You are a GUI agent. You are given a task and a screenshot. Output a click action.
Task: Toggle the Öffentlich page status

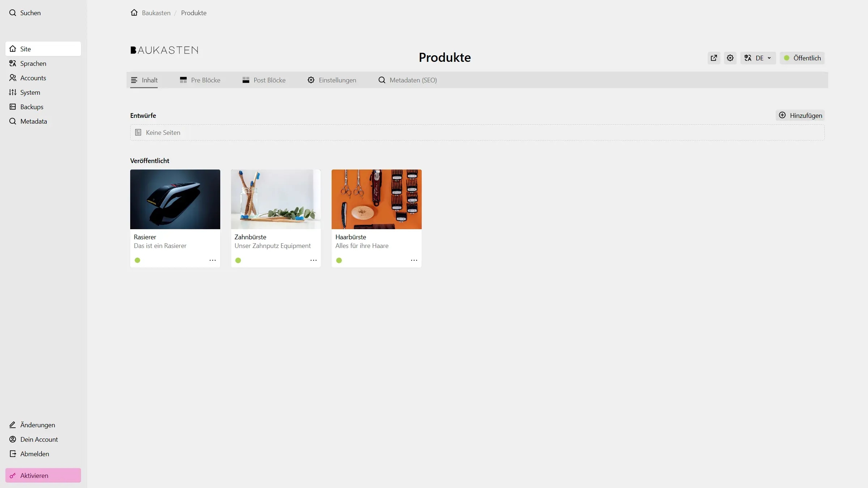(x=802, y=58)
